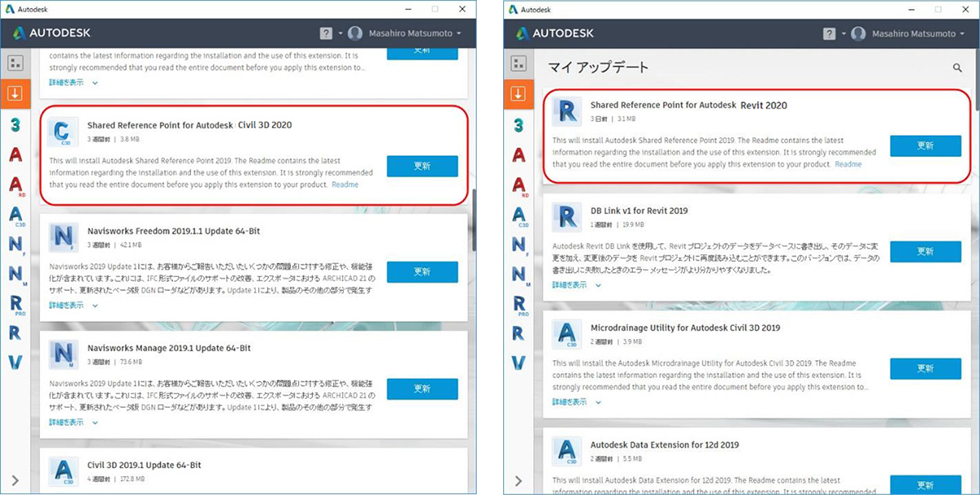
Task: Select the Navisworks Manage sidebar icon
Action: click(x=16, y=272)
